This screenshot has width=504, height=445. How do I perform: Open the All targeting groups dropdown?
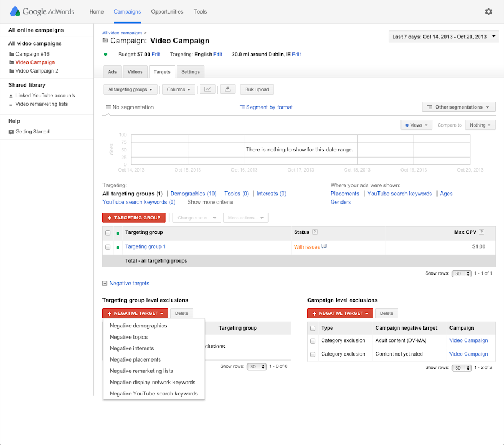click(130, 89)
